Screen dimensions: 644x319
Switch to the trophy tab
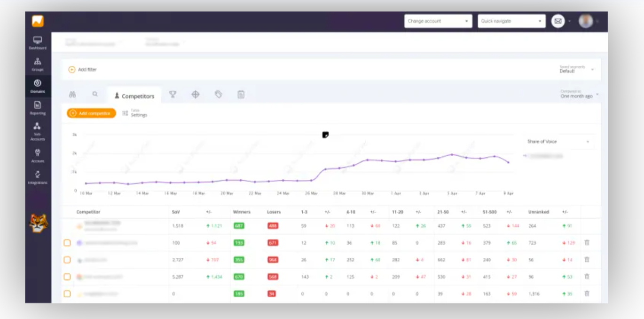click(x=173, y=95)
